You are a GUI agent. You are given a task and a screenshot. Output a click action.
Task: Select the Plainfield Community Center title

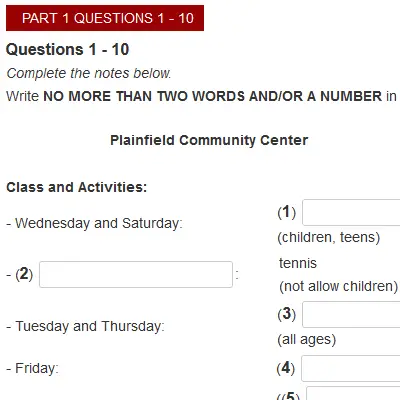coord(209,140)
